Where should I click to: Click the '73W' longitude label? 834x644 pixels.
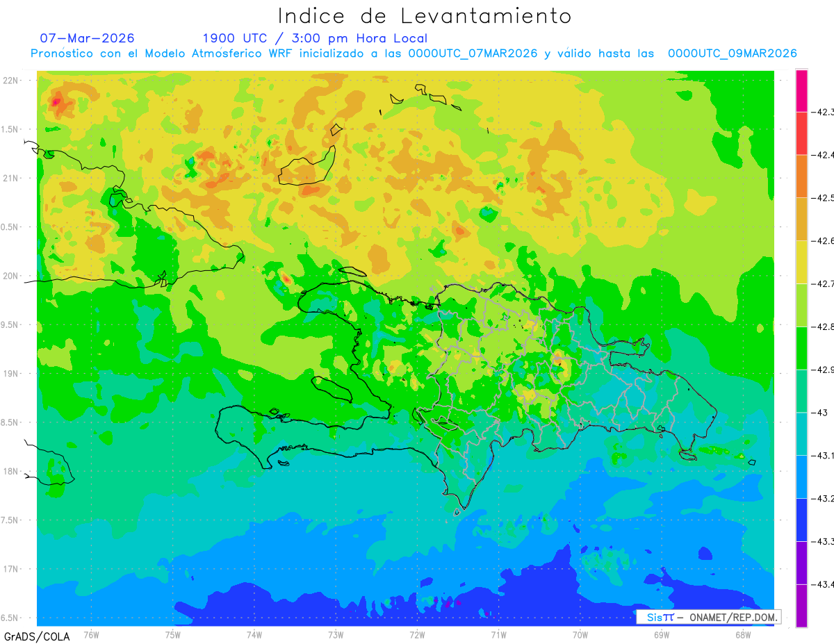[x=336, y=634]
